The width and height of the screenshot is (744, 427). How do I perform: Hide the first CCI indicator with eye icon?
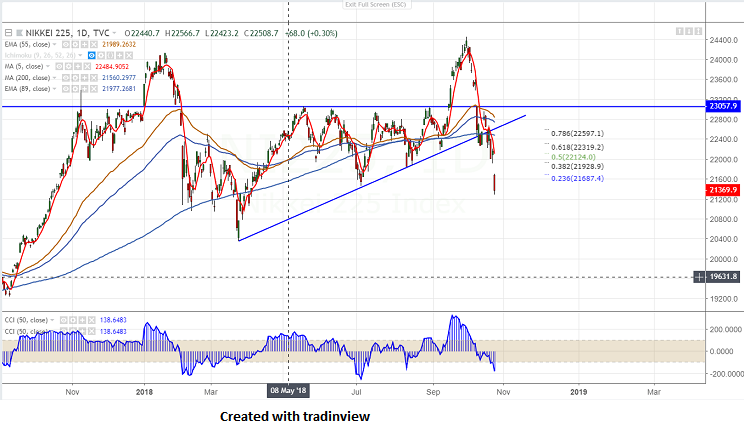(x=64, y=320)
